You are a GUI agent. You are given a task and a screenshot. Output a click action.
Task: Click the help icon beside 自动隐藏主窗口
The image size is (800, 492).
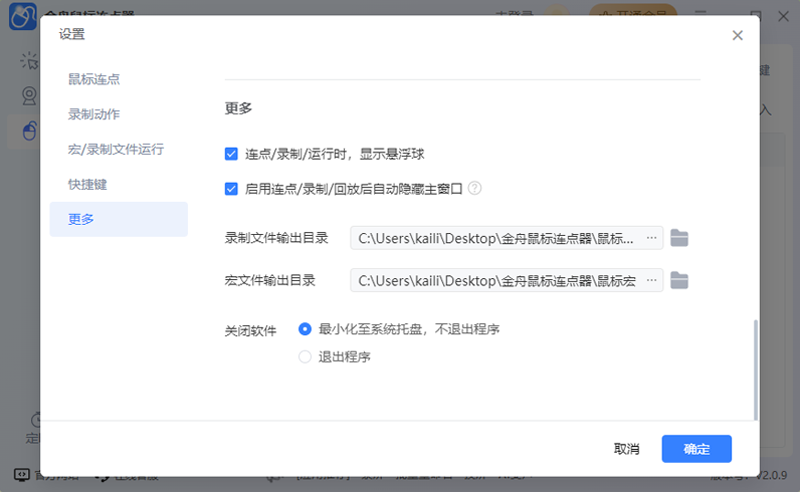475,188
